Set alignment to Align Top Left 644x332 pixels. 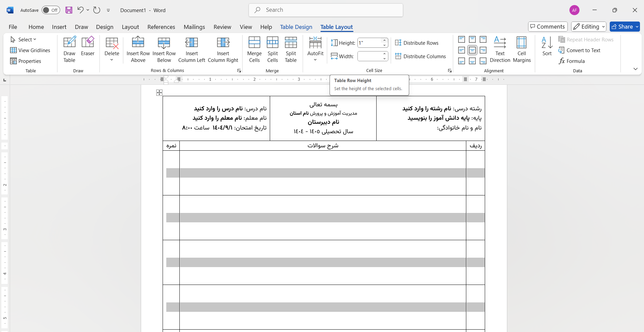462,40
